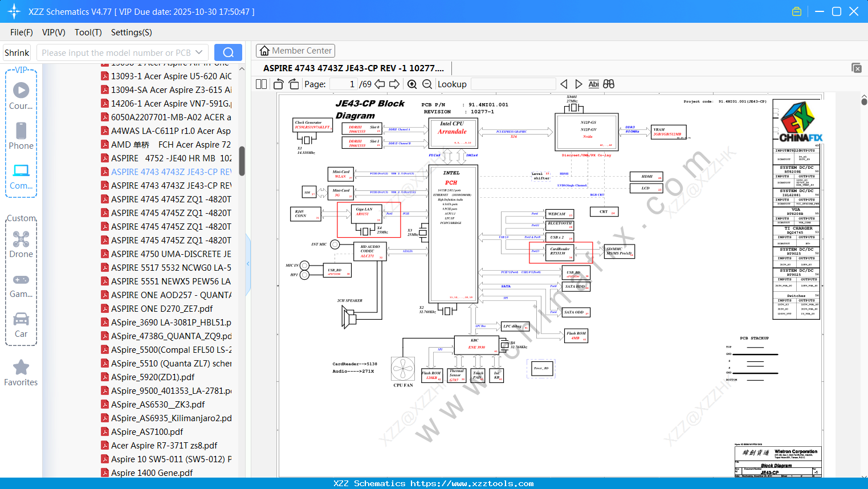
Task: Open the Settings(S) menu
Action: (x=132, y=32)
